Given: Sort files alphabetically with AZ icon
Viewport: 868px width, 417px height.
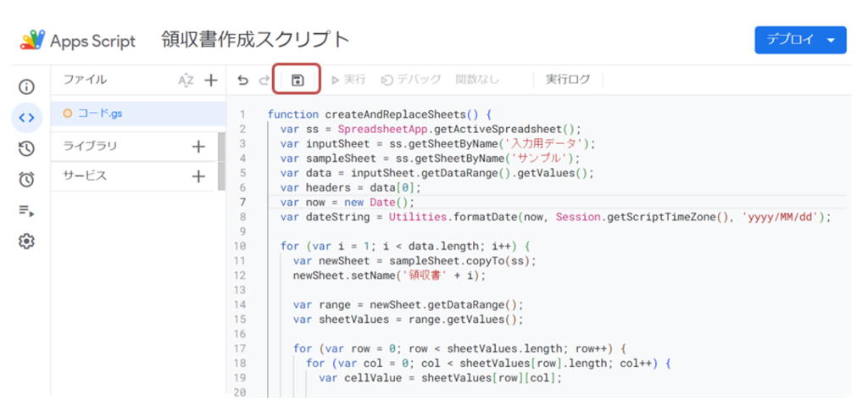Looking at the screenshot, I should [186, 80].
